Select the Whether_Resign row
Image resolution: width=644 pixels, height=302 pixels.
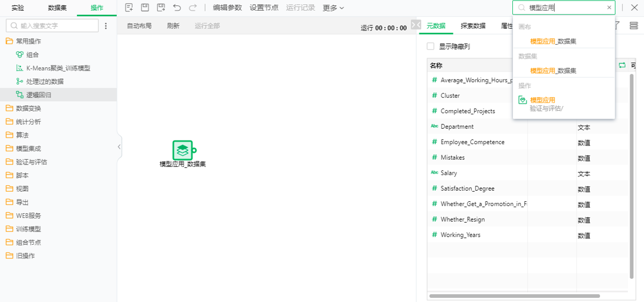click(x=528, y=219)
